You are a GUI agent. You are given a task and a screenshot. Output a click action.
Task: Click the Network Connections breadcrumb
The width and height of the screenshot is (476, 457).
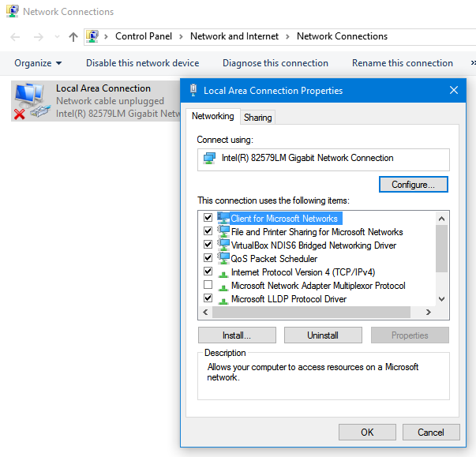tap(342, 36)
